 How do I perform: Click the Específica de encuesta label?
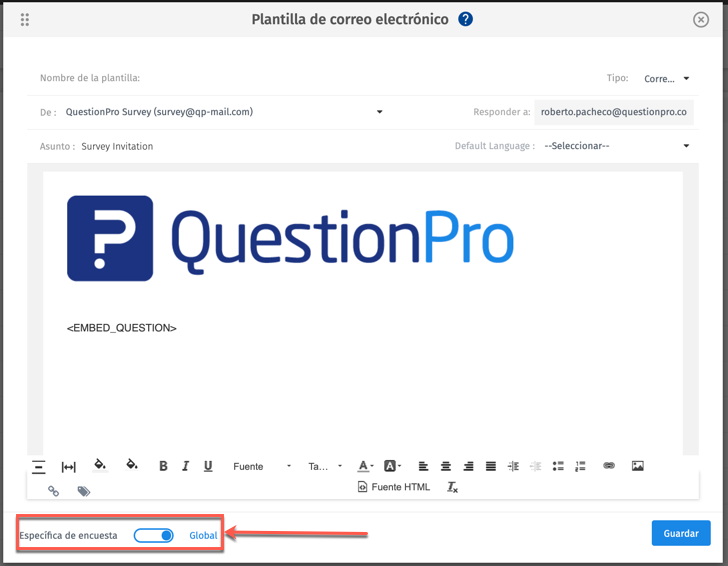68,535
